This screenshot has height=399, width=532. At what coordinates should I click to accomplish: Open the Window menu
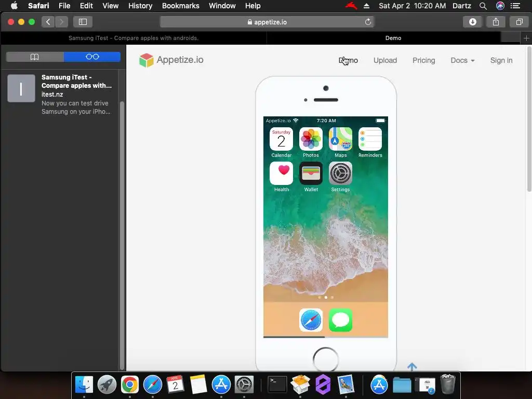[222, 6]
